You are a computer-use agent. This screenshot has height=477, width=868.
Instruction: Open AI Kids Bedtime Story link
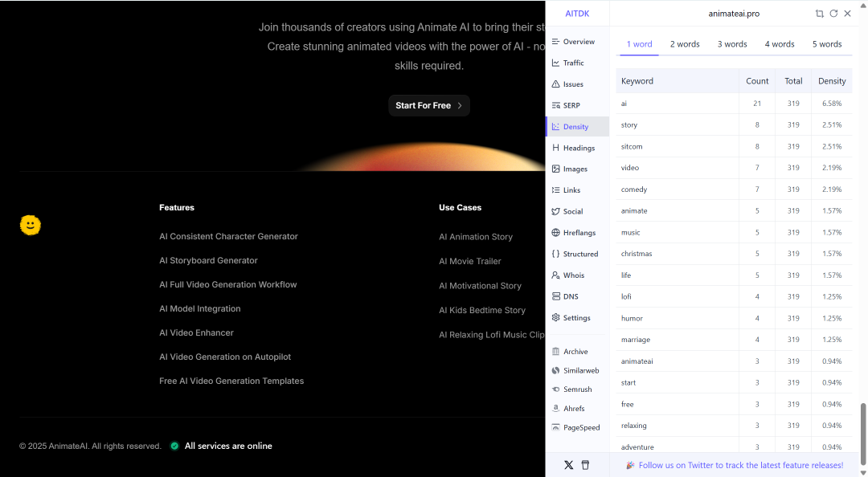click(x=482, y=311)
